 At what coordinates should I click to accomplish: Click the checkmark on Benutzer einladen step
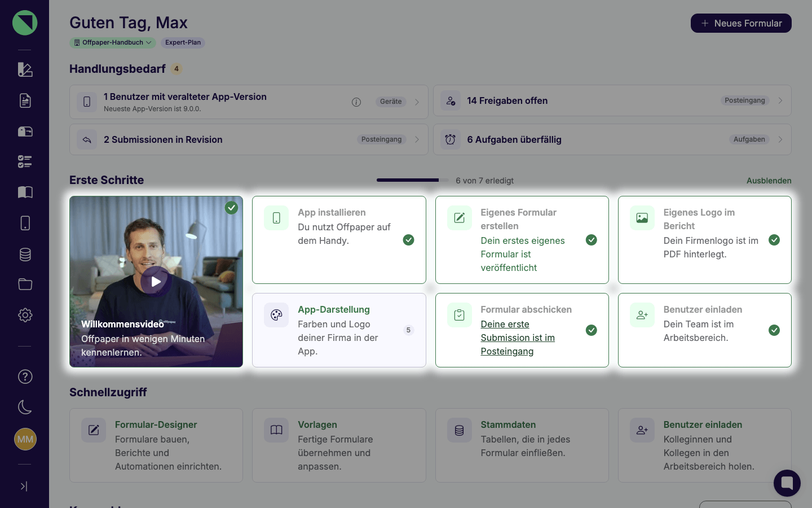pos(774,330)
